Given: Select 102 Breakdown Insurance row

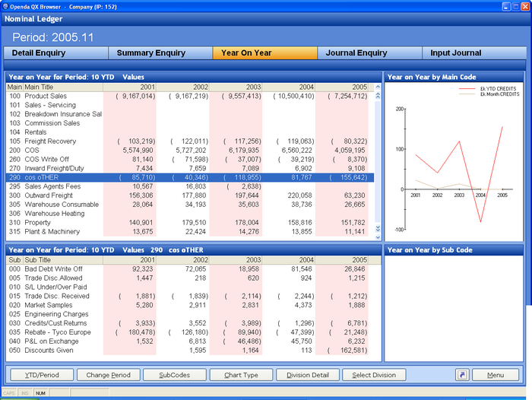Looking at the screenshot, I should click(x=190, y=114).
